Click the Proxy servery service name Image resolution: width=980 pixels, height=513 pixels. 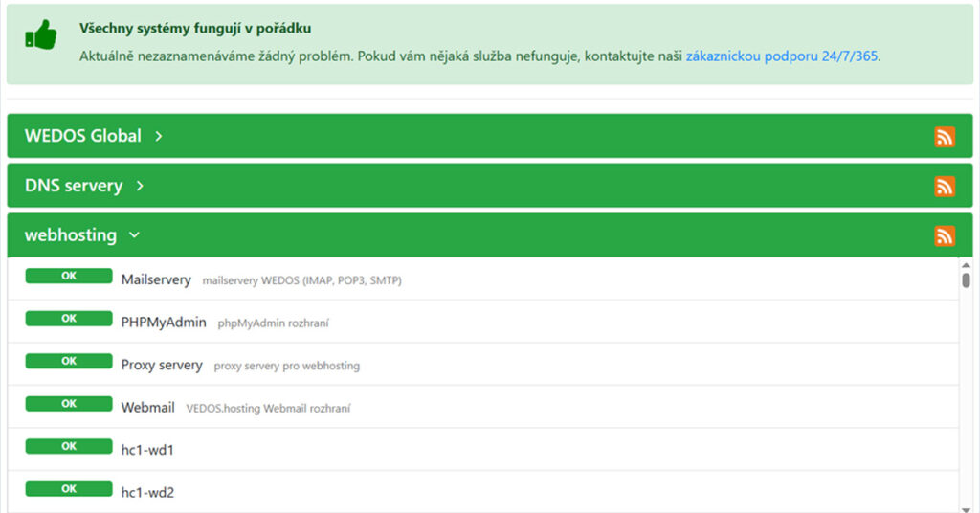coord(162,365)
